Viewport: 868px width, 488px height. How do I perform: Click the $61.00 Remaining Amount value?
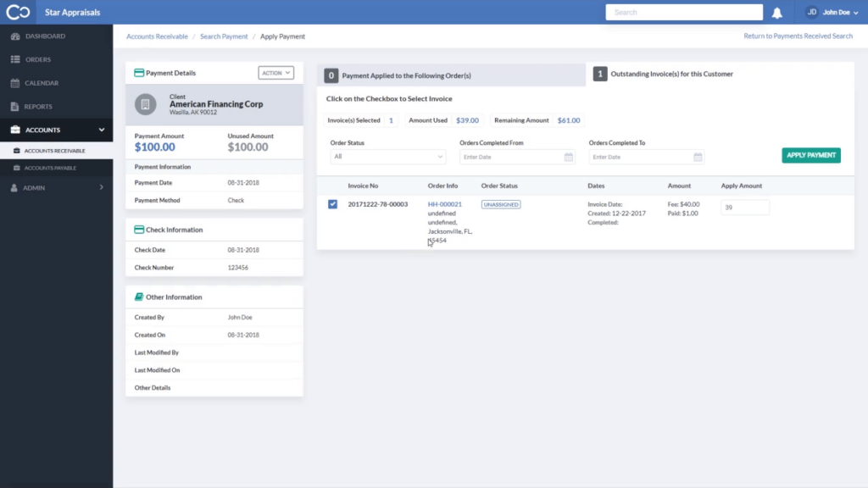tap(569, 120)
